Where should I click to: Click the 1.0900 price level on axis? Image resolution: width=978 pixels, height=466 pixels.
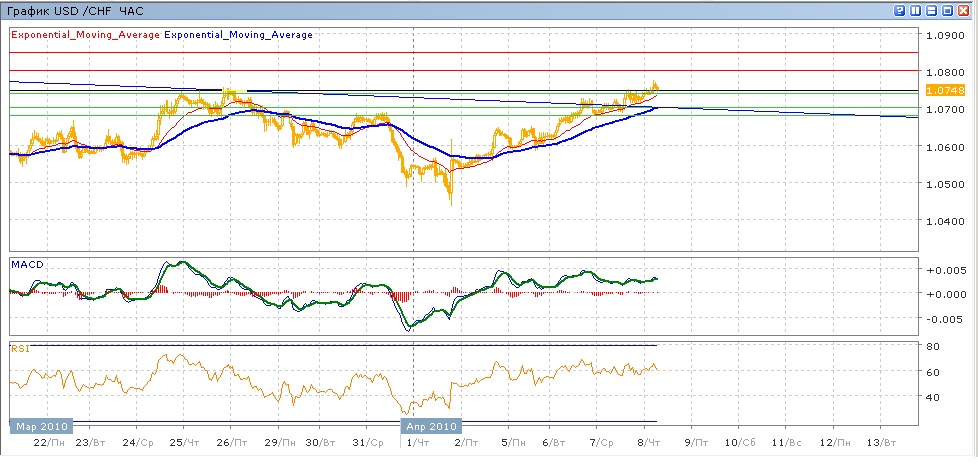pos(945,35)
